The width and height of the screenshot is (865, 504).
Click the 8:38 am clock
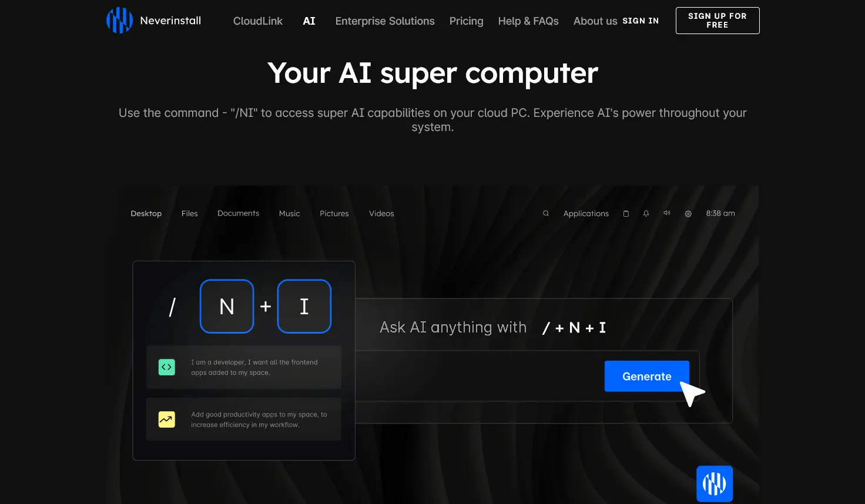pyautogui.click(x=720, y=213)
